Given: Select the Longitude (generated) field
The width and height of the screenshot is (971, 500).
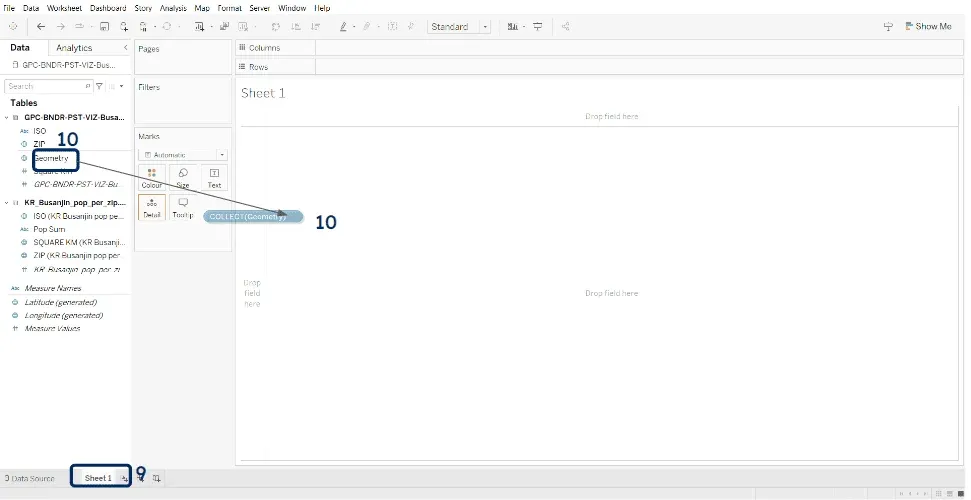Looking at the screenshot, I should (63, 315).
